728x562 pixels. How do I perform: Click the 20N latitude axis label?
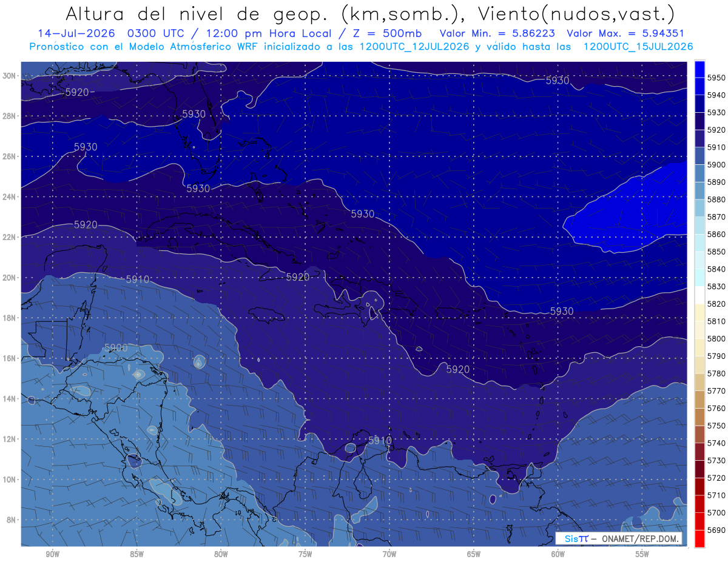pos(10,278)
